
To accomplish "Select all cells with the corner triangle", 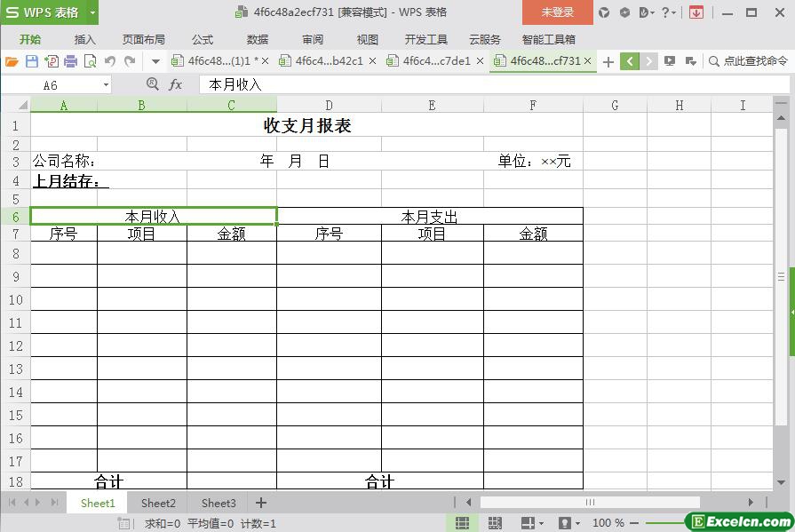I will pyautogui.click(x=23, y=105).
